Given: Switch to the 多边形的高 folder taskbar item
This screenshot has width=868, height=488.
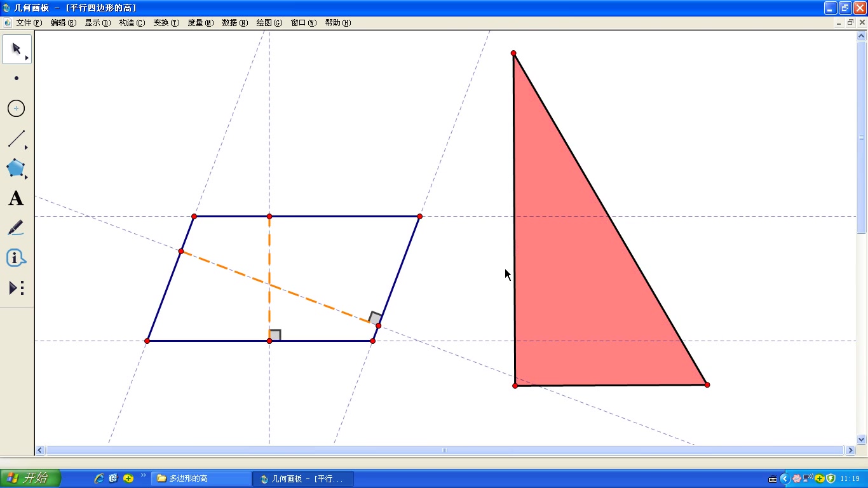Looking at the screenshot, I should click(x=201, y=478).
